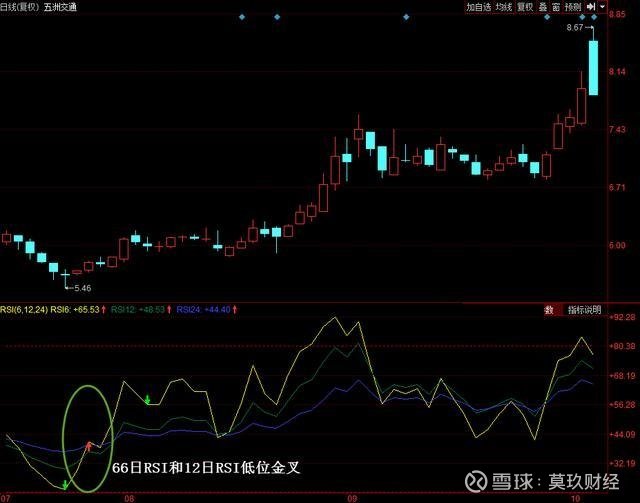
Task: Click the 五洲交通 stock name
Action: tap(60, 7)
